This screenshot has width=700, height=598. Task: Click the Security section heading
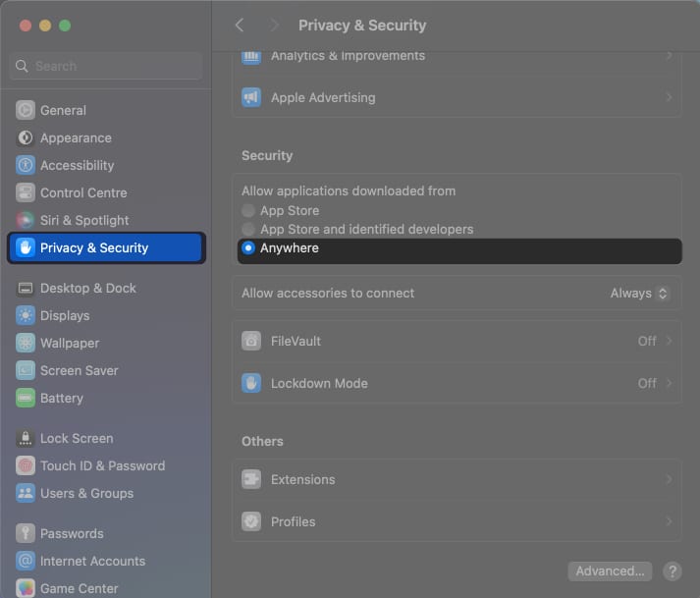point(267,155)
